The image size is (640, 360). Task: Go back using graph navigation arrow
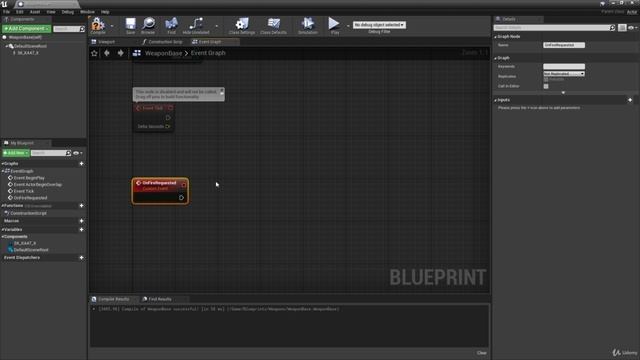pyautogui.click(x=107, y=53)
